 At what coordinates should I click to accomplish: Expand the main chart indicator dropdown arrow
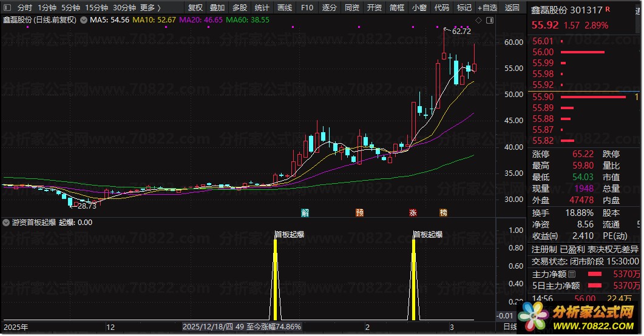point(83,19)
